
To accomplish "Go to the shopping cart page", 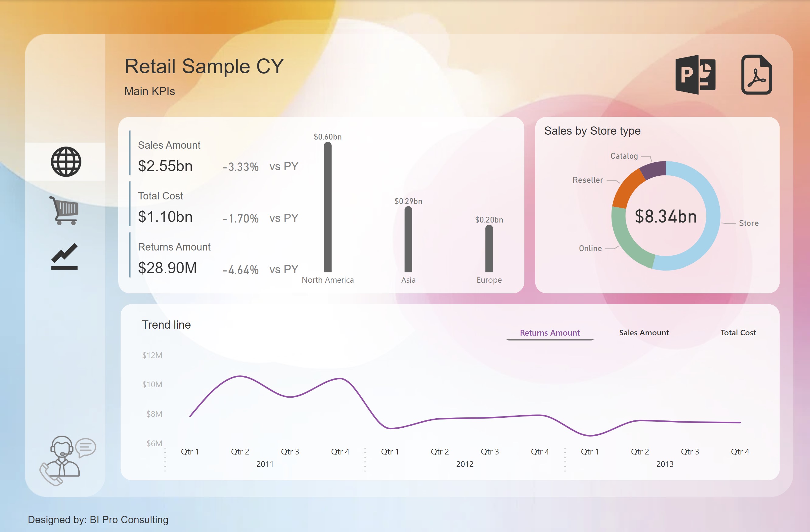I will 64,210.
